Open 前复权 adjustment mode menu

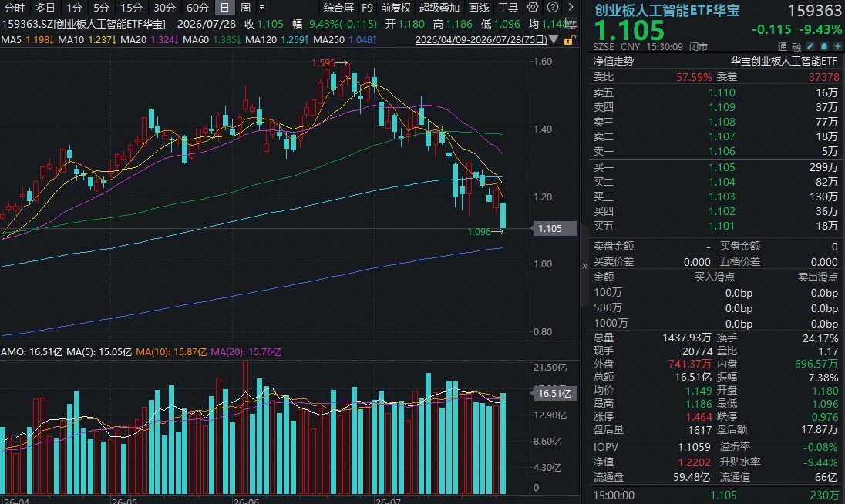396,8
